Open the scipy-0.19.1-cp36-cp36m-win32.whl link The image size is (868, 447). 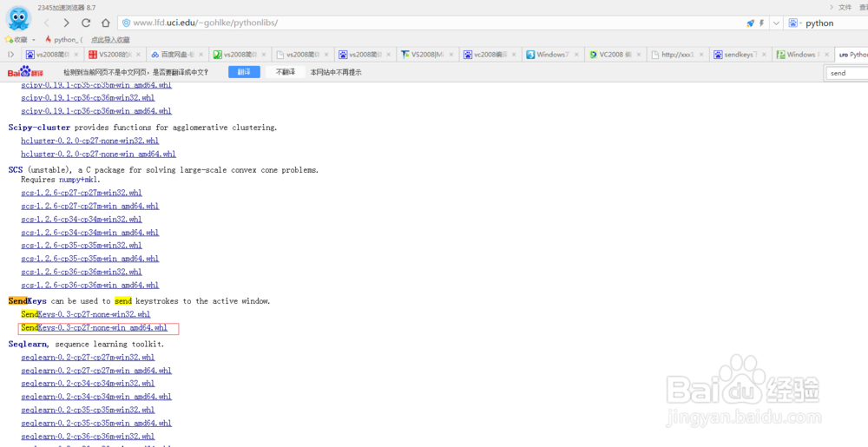[x=88, y=98]
